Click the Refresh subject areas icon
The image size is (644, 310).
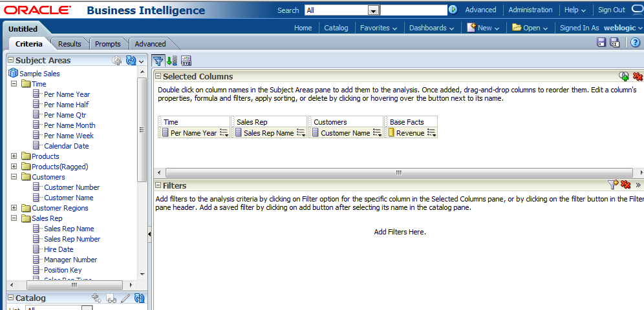[131, 60]
